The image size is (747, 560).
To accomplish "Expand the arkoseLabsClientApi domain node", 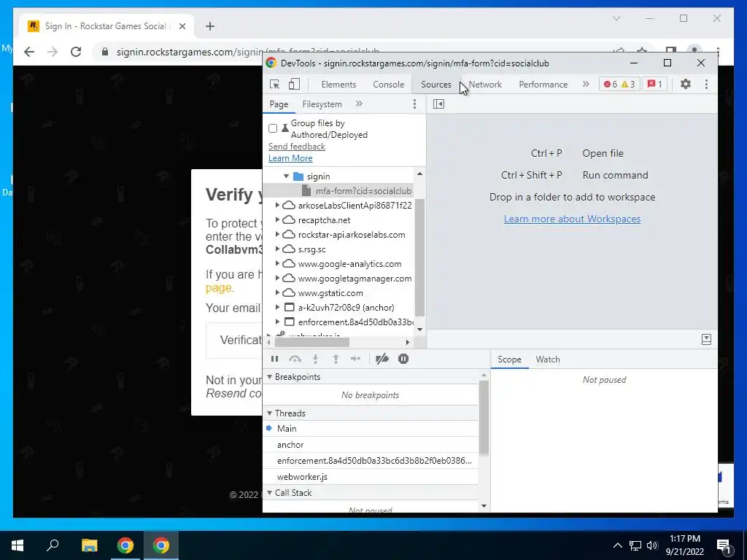I will tap(277, 205).
